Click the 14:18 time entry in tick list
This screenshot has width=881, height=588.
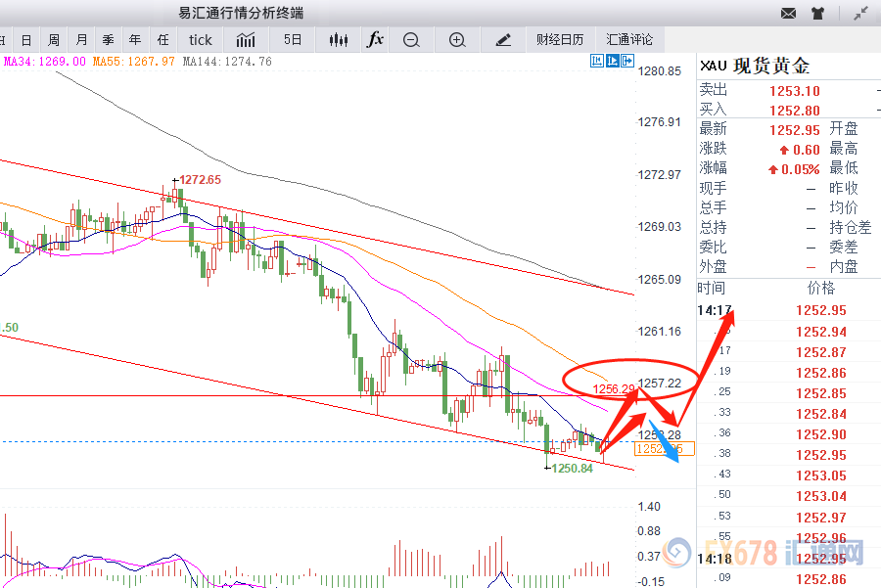point(715,559)
